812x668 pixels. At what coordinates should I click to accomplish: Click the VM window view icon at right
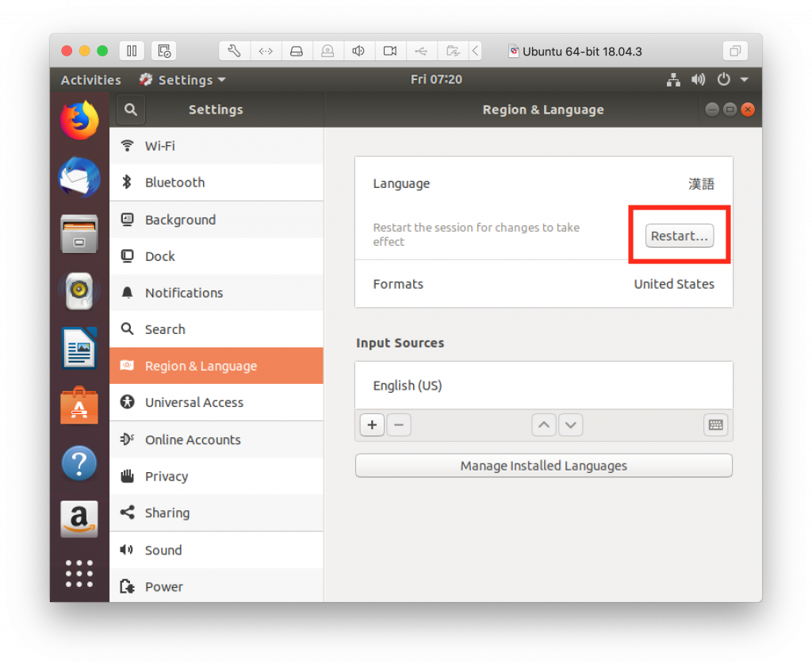point(735,51)
